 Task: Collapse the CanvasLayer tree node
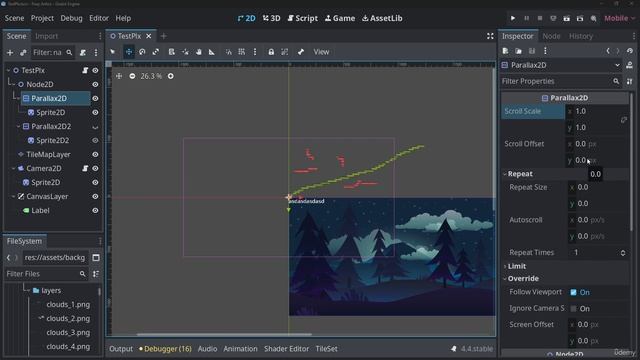(x=13, y=196)
